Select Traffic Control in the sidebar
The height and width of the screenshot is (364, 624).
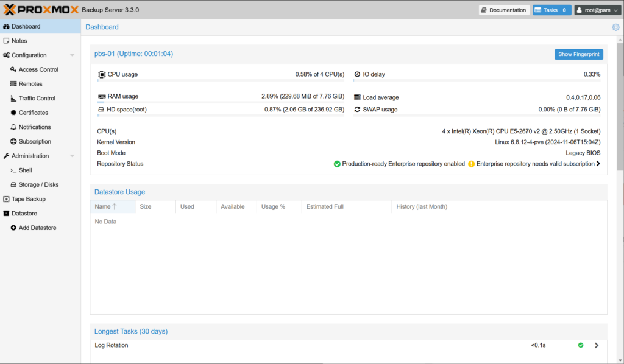tap(37, 98)
